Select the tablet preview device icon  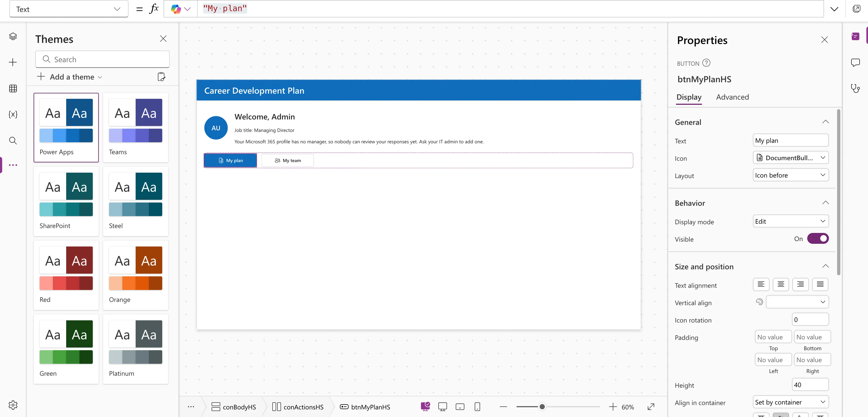pyautogui.click(x=459, y=406)
